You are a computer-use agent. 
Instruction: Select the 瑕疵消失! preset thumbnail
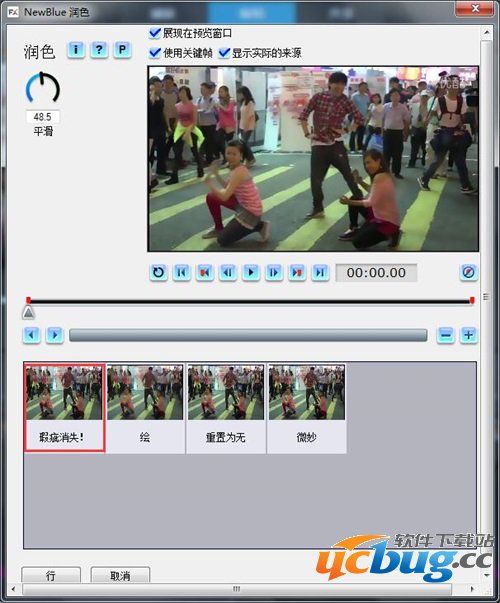[64, 407]
